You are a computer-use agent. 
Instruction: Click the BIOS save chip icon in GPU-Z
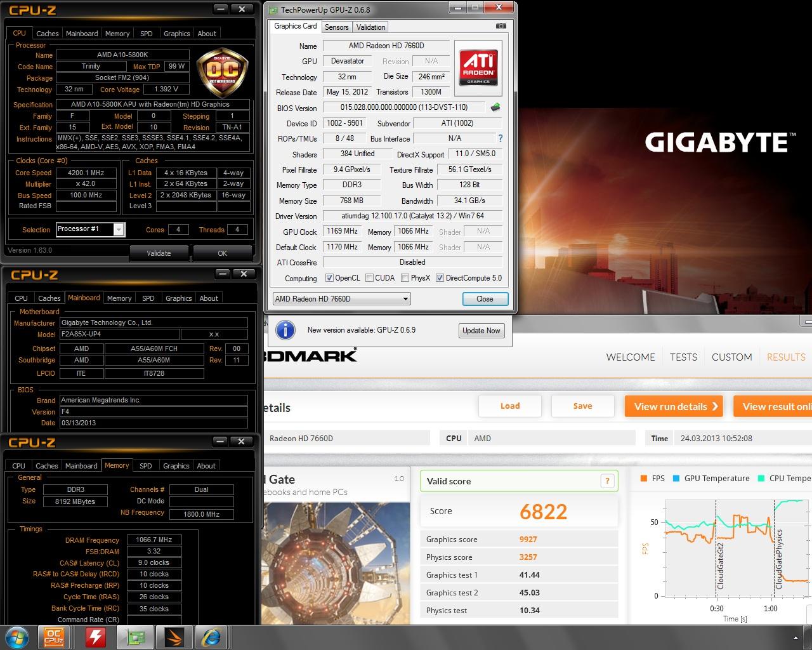tap(495, 107)
